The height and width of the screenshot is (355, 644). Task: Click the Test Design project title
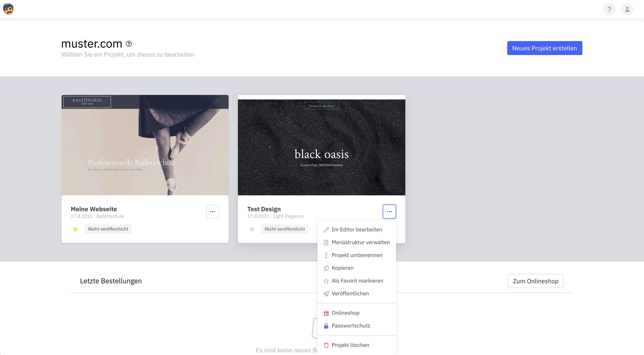click(264, 209)
